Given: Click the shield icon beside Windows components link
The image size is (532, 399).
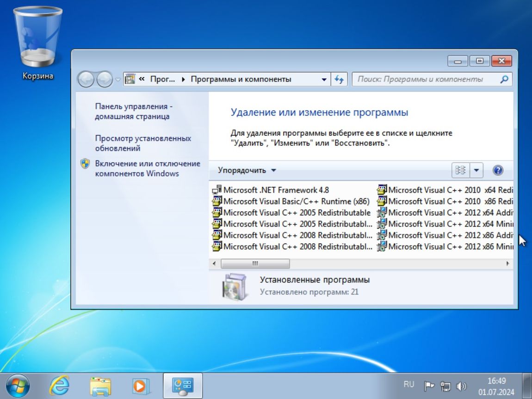Looking at the screenshot, I should (85, 164).
